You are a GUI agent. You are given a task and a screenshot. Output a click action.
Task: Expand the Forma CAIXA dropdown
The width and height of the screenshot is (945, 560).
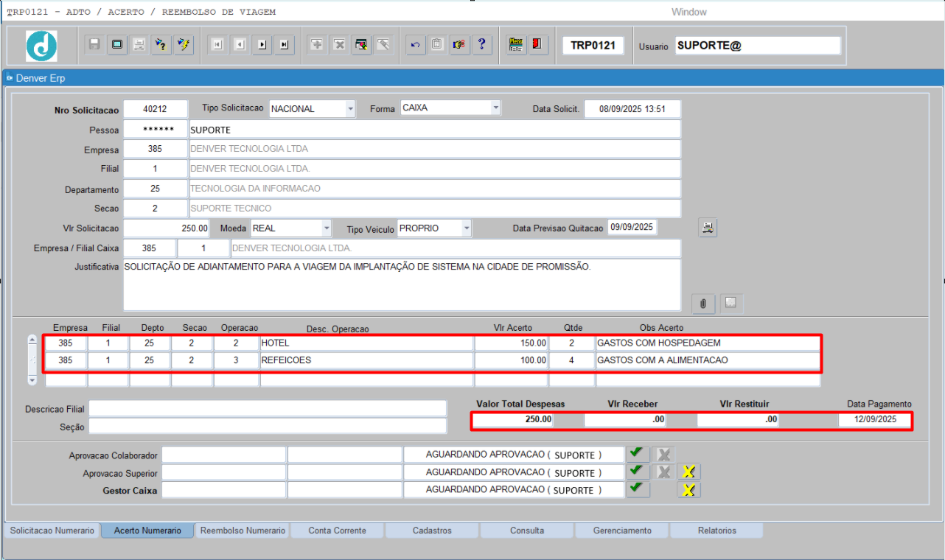coord(495,108)
